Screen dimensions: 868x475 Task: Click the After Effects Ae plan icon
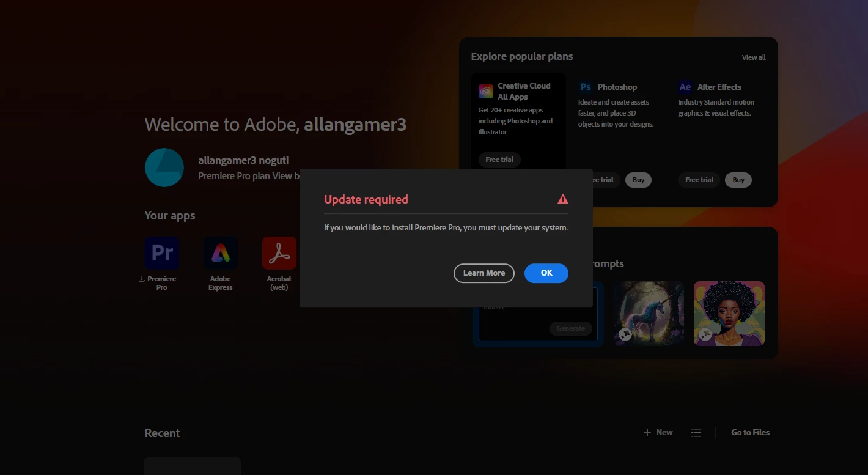click(685, 87)
